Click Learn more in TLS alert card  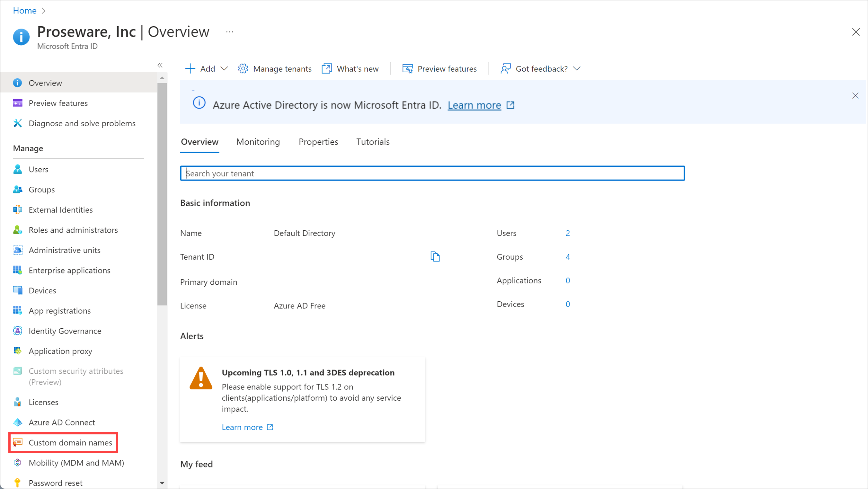pyautogui.click(x=242, y=427)
